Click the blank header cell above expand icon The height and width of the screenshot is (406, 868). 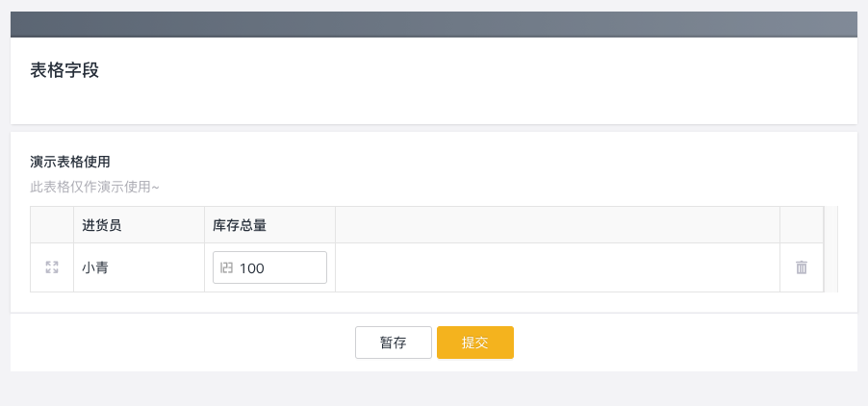(52, 225)
